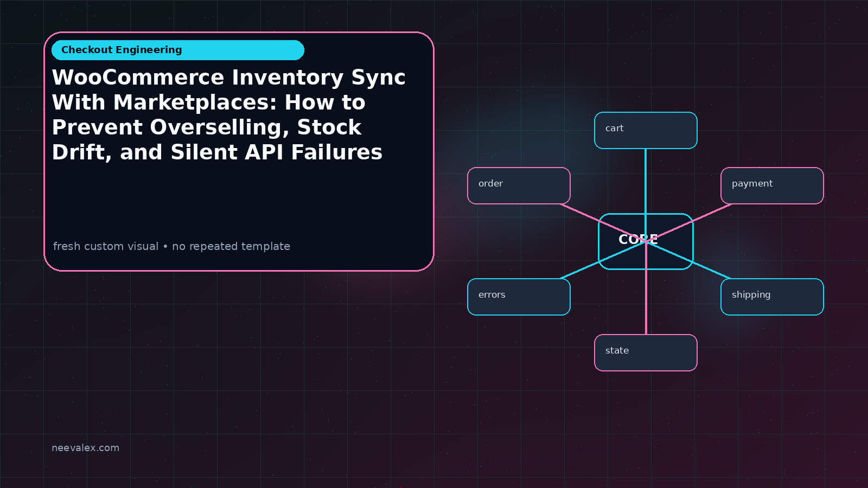Select the errors node box

(519, 297)
